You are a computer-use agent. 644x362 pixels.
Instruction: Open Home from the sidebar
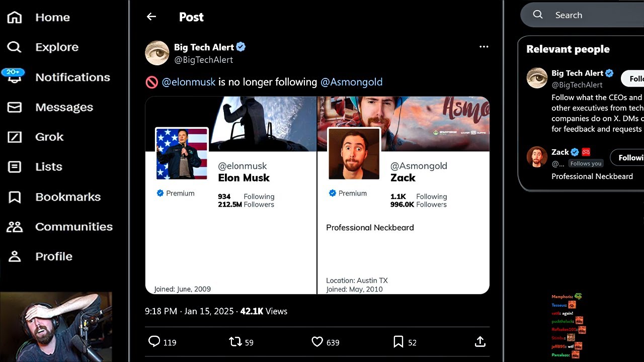coord(15,17)
